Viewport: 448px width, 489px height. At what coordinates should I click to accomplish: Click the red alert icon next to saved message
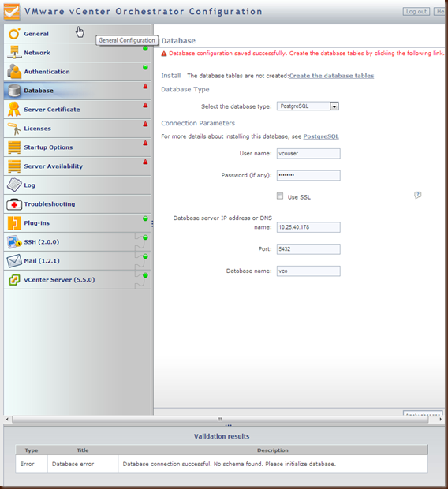[x=164, y=54]
